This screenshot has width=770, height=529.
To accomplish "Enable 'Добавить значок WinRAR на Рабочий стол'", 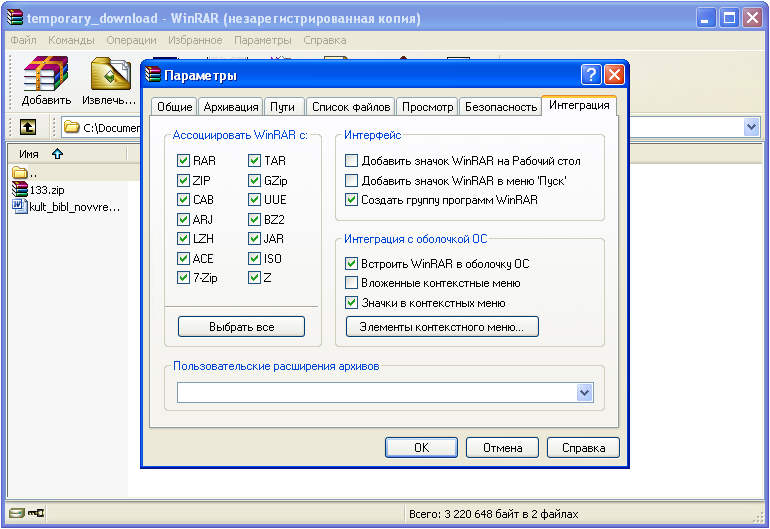I will coord(351,161).
